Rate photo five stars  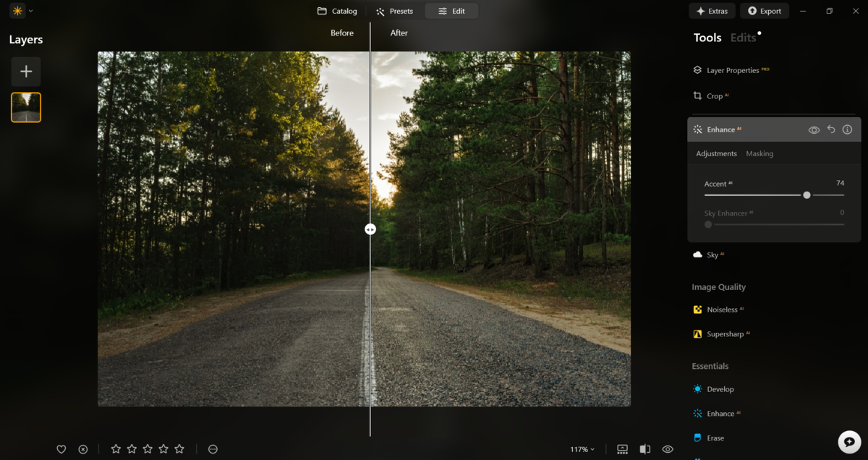[x=179, y=449]
